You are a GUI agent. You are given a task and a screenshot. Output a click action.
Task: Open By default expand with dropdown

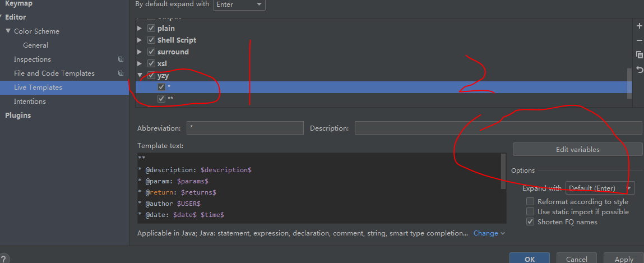click(x=239, y=4)
